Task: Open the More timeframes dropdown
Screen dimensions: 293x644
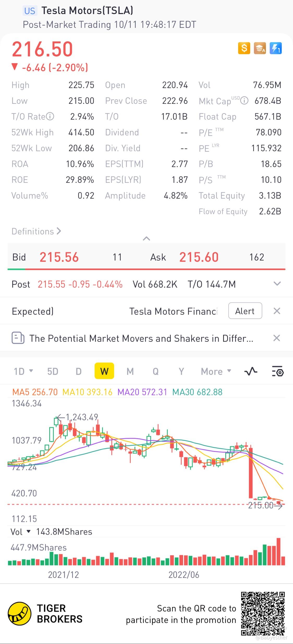Action: tap(216, 371)
